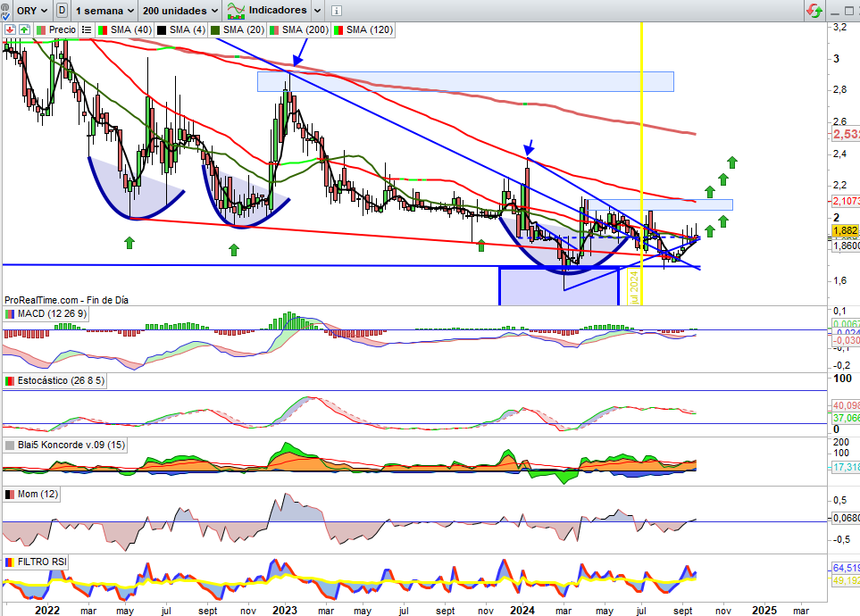This screenshot has height=616, width=860.
Task: Click the 'jul 2024' yellow vertical line label
Action: coord(635,287)
